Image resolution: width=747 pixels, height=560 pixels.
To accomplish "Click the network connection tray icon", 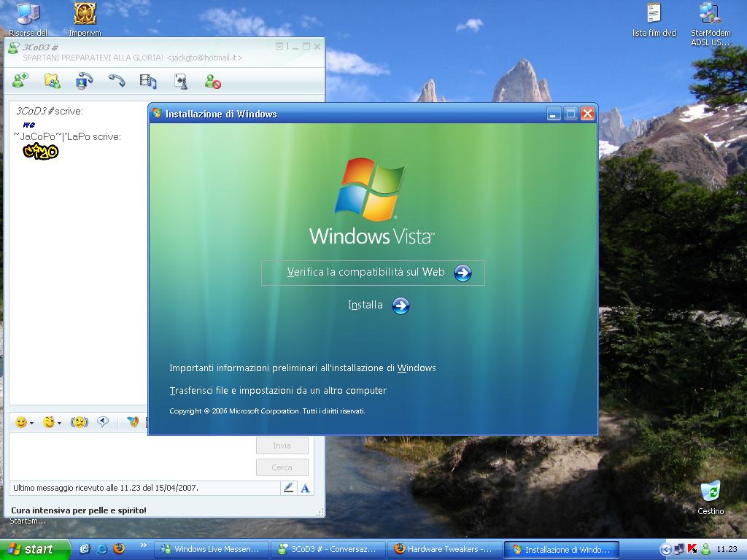I will [679, 550].
